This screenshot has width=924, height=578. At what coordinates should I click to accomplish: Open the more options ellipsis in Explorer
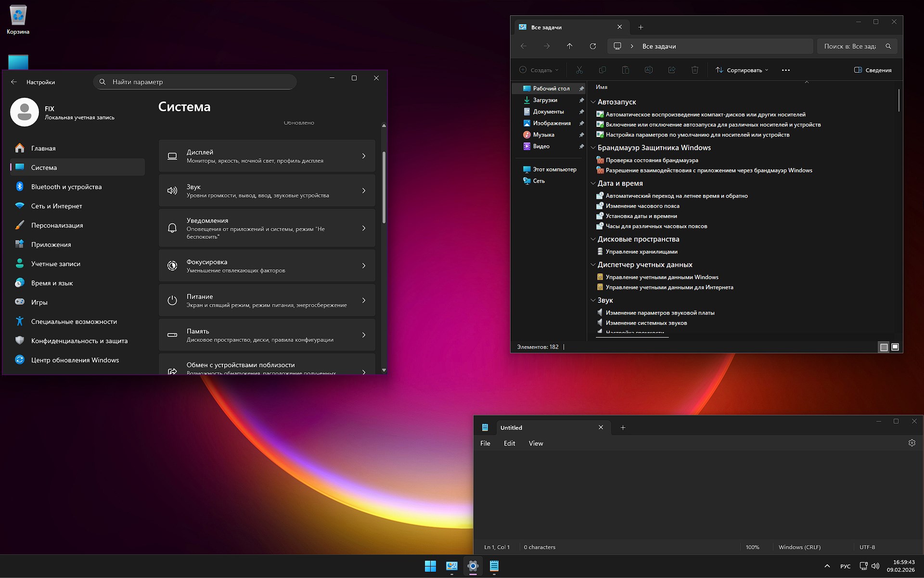(785, 70)
